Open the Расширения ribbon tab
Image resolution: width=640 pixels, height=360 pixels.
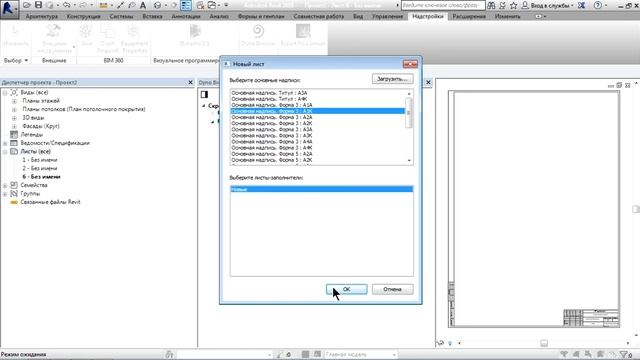[469, 16]
